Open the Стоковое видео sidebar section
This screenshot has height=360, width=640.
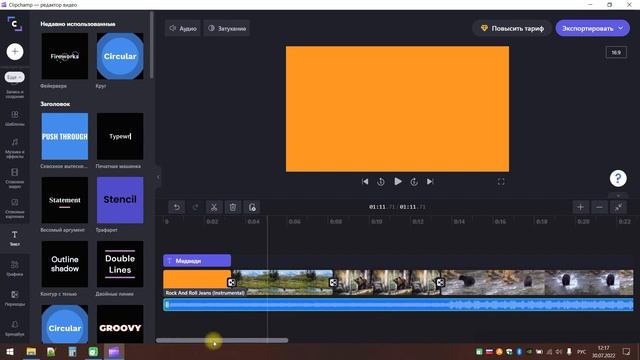point(15,178)
